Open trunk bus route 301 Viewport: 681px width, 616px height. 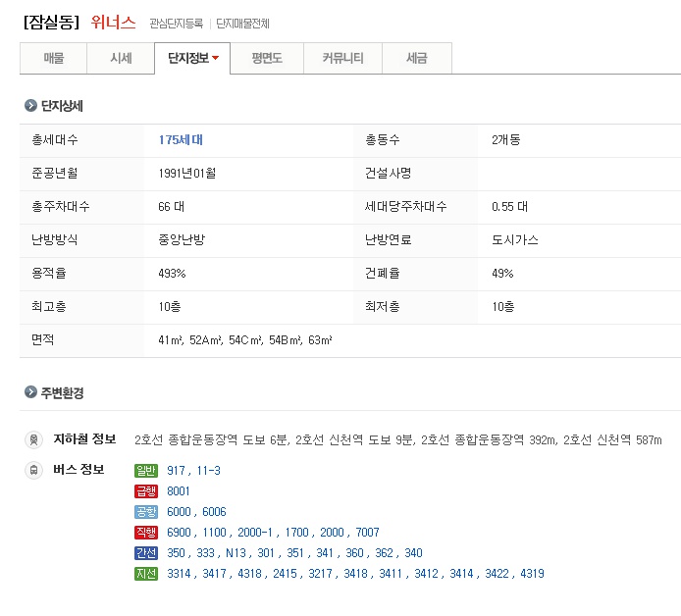[x=266, y=552]
